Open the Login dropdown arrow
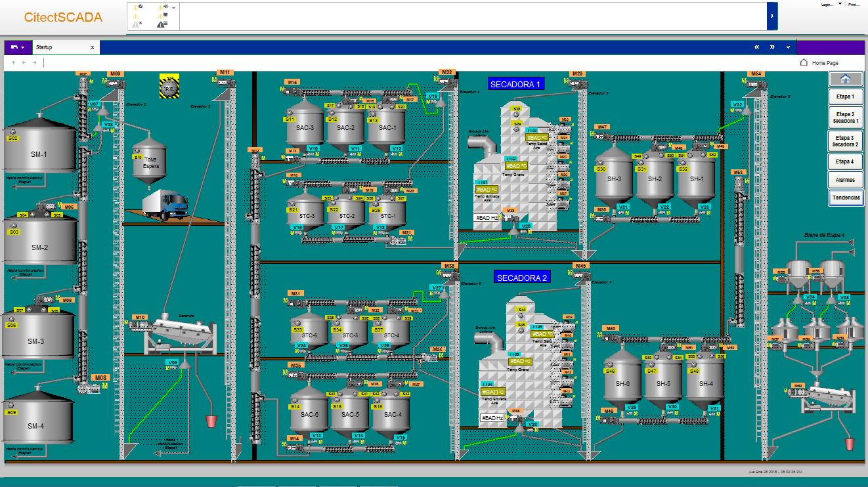868x487 pixels. [840, 4]
